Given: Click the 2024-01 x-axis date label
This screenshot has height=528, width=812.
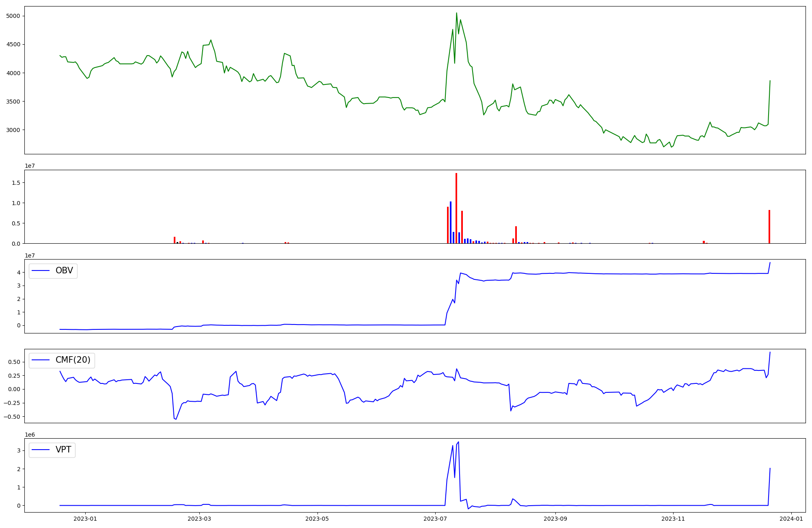Looking at the screenshot, I should coord(791,518).
